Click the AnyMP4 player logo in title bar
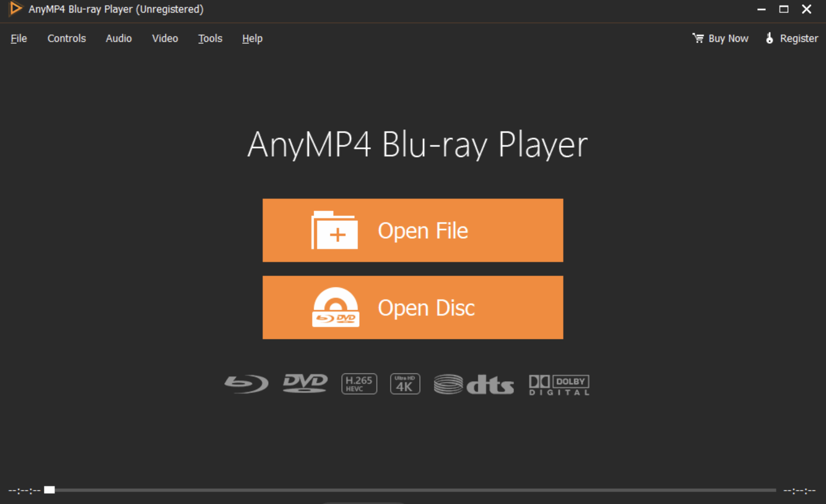 pyautogui.click(x=15, y=9)
